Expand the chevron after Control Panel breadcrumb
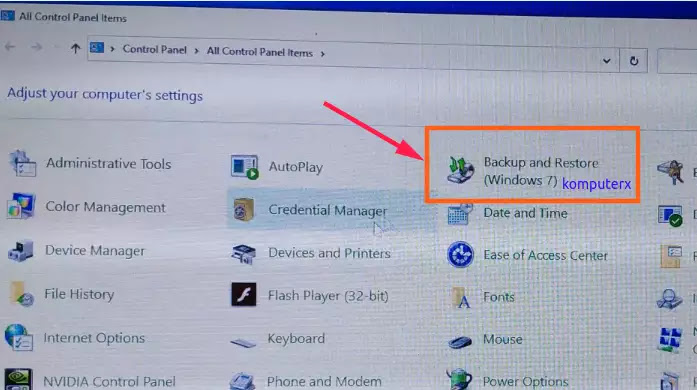 pos(196,51)
